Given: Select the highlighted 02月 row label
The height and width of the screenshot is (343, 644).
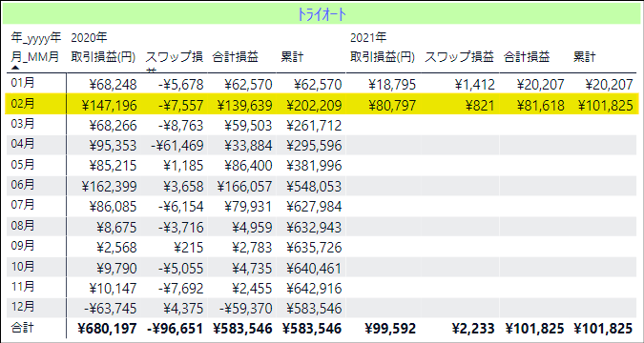Looking at the screenshot, I should [23, 104].
